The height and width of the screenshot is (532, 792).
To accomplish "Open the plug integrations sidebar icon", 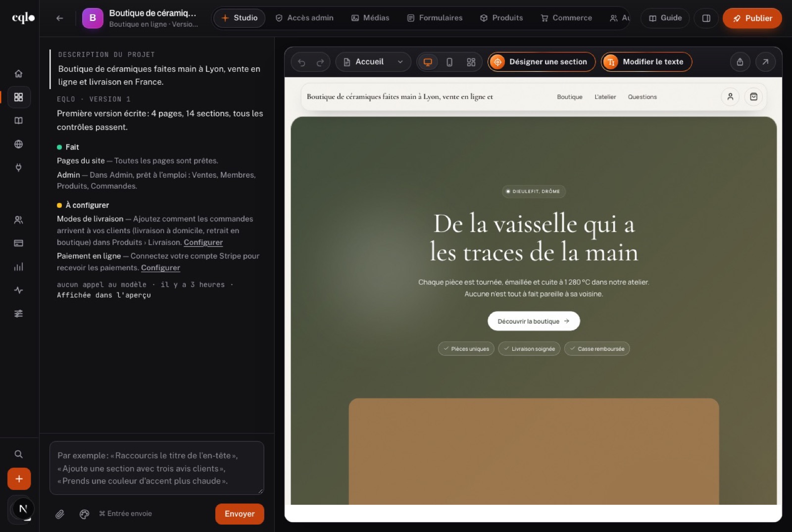I will coord(18,167).
